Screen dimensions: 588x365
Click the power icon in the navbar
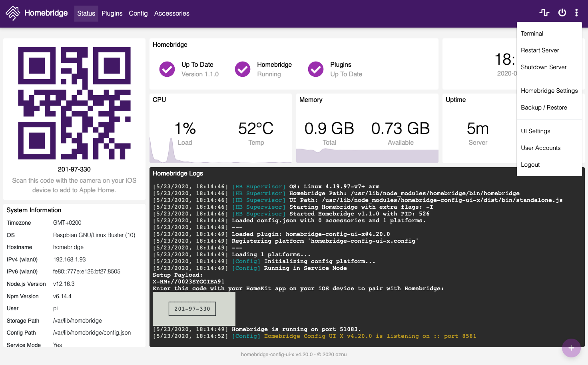coord(562,13)
